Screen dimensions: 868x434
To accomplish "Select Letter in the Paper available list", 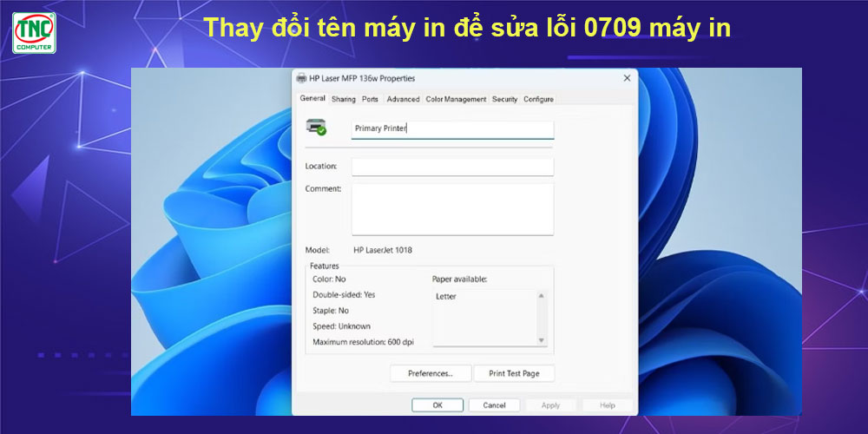I will [x=446, y=297].
